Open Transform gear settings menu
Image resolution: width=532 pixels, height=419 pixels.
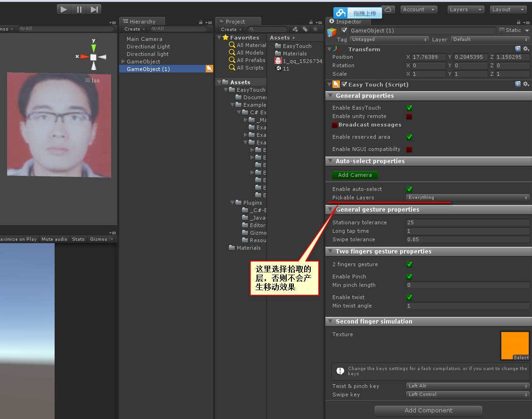(526, 49)
